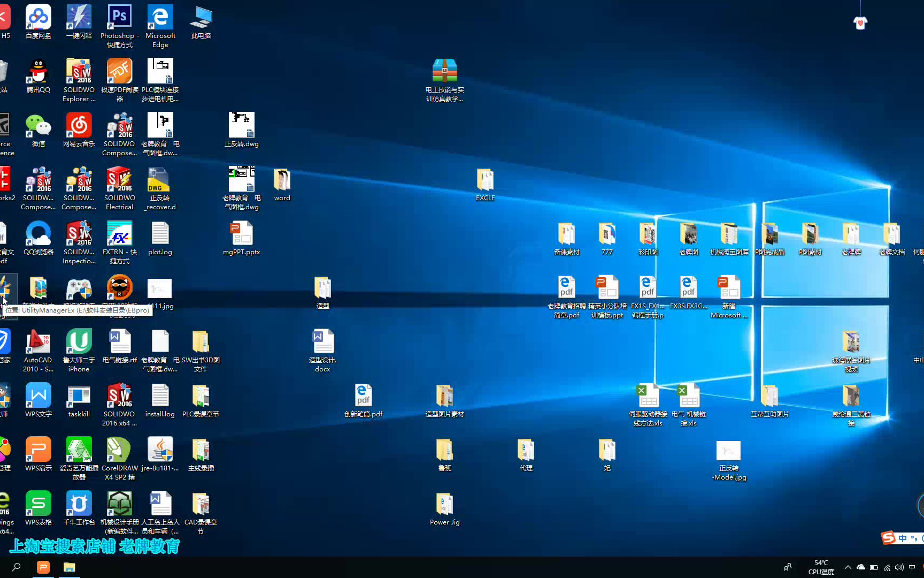Open WPS presentation taskbar button
The height and width of the screenshot is (578, 924).
43,567
